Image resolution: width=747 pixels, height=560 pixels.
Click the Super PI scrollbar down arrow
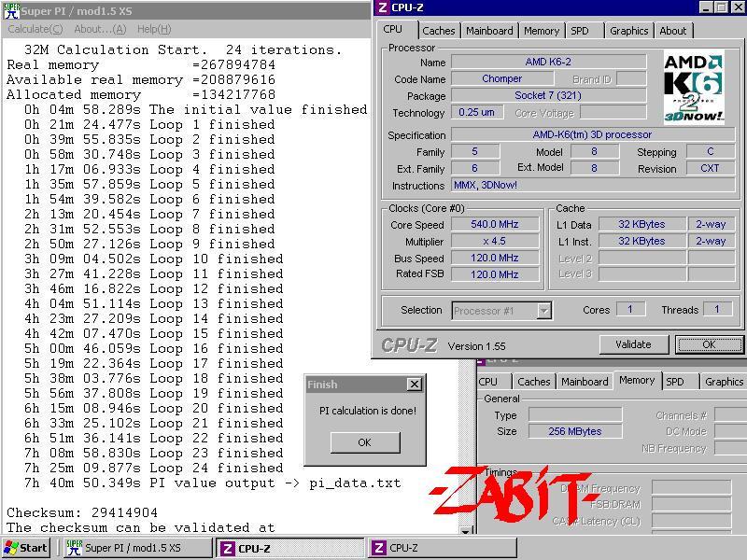click(x=466, y=530)
